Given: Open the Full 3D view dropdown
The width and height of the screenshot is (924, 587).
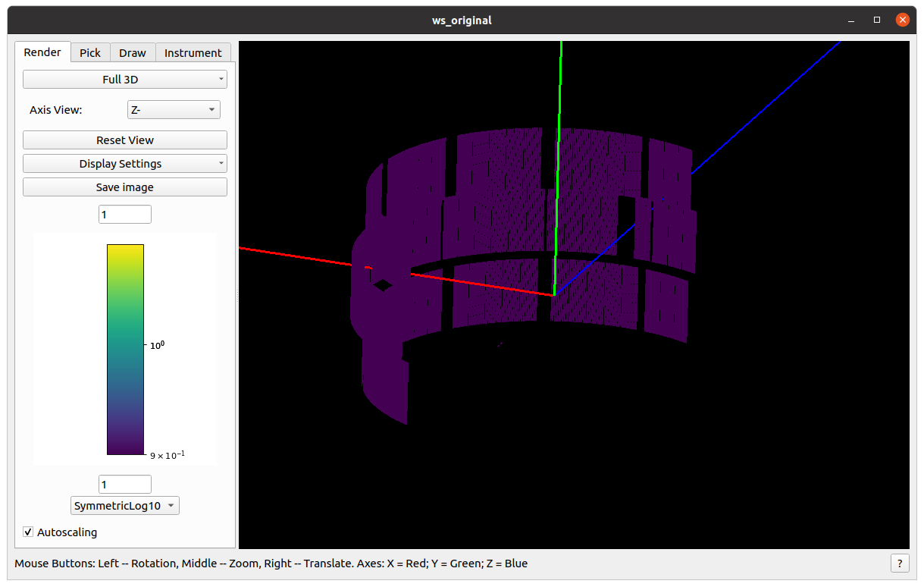Looking at the screenshot, I should coord(124,80).
